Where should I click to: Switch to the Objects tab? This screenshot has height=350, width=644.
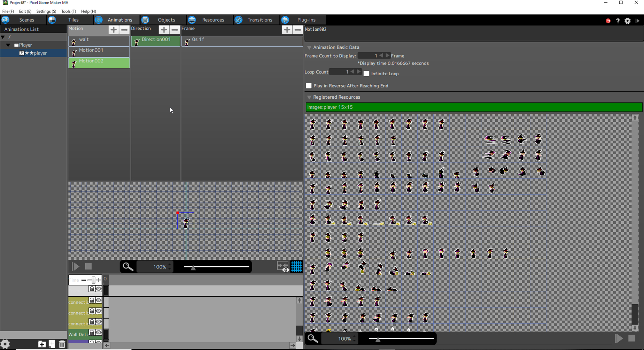(x=166, y=20)
